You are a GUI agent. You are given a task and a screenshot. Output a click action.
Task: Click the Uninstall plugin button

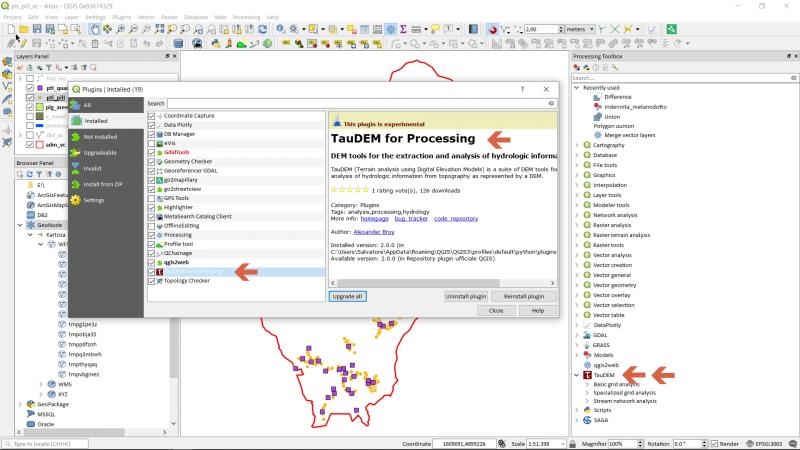click(466, 296)
